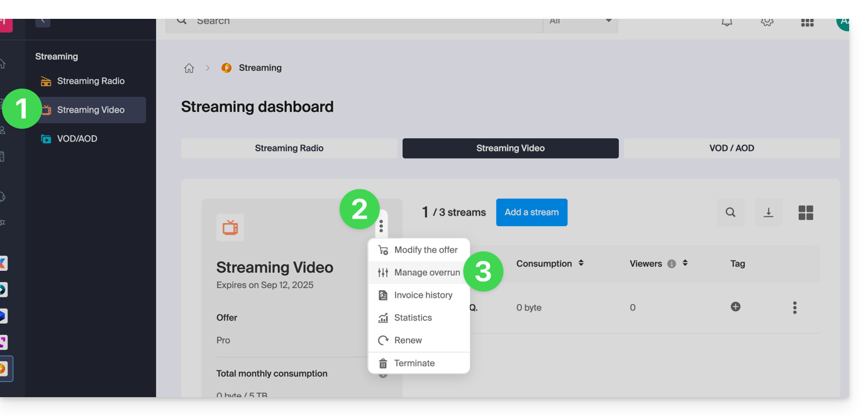868x416 pixels.
Task: Select Terminate in the context menu
Action: pyautogui.click(x=414, y=363)
